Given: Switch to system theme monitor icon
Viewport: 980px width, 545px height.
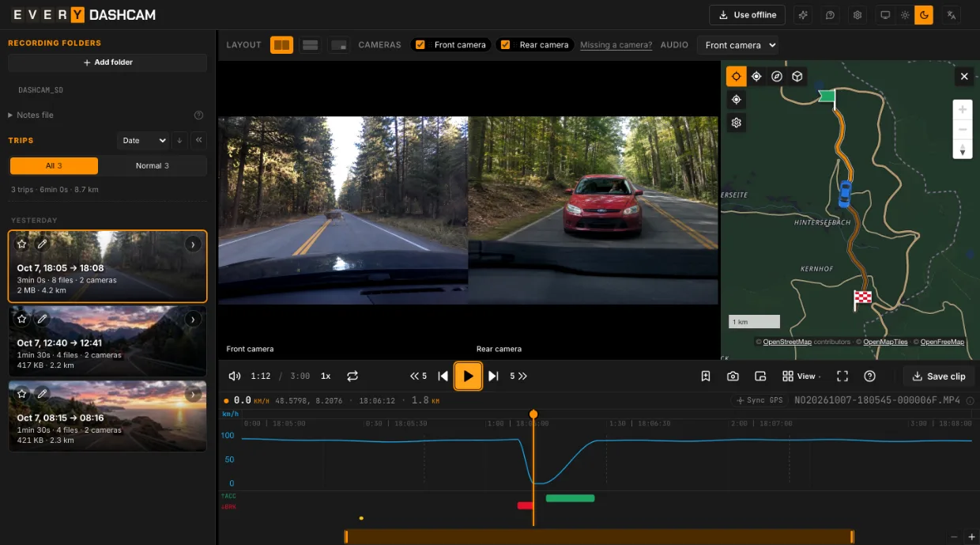Looking at the screenshot, I should pyautogui.click(x=885, y=15).
